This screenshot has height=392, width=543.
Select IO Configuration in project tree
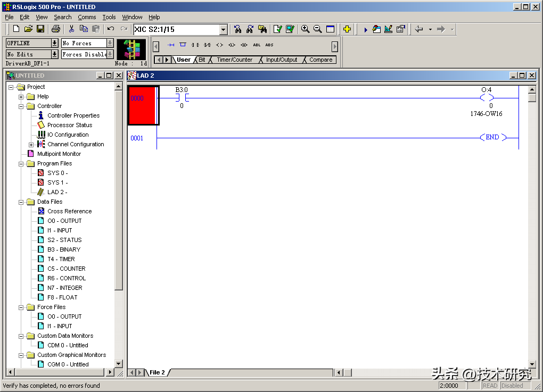point(68,135)
